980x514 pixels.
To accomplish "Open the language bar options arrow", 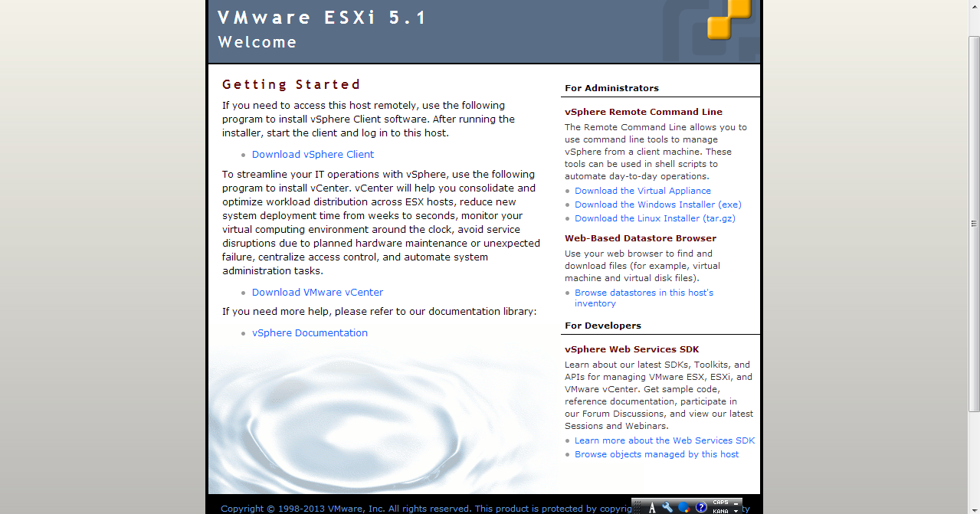I will pyautogui.click(x=736, y=511).
